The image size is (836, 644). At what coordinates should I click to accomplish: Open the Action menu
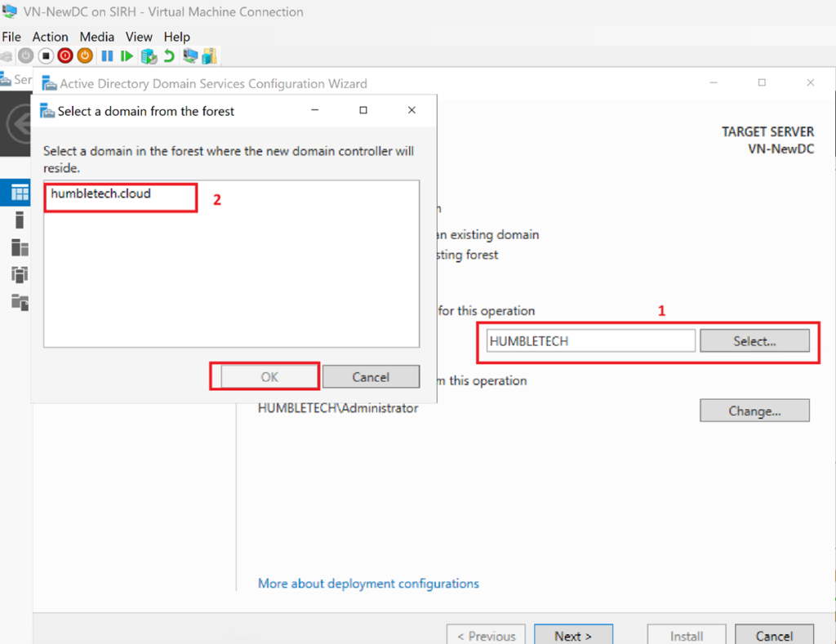[x=50, y=37]
